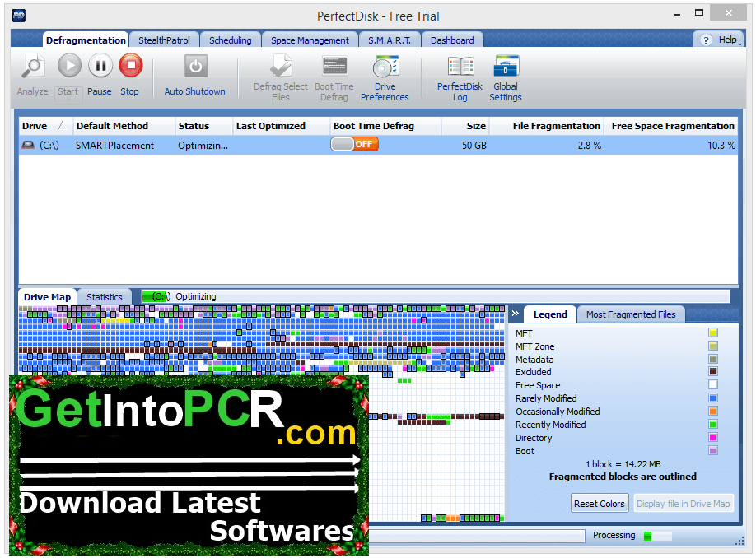The image size is (756, 558).
Task: Click the Reset Colors button
Action: click(x=600, y=504)
